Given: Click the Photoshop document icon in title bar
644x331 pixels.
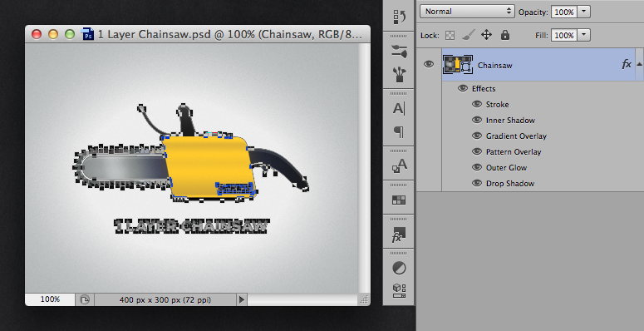Looking at the screenshot, I should tap(87, 34).
